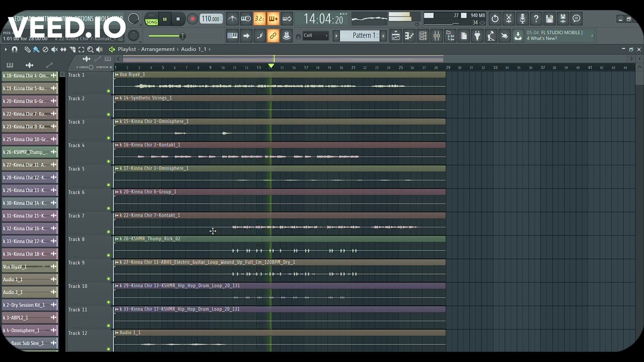The width and height of the screenshot is (644, 362).
Task: Click the main pitch knob
Action: 133,36
